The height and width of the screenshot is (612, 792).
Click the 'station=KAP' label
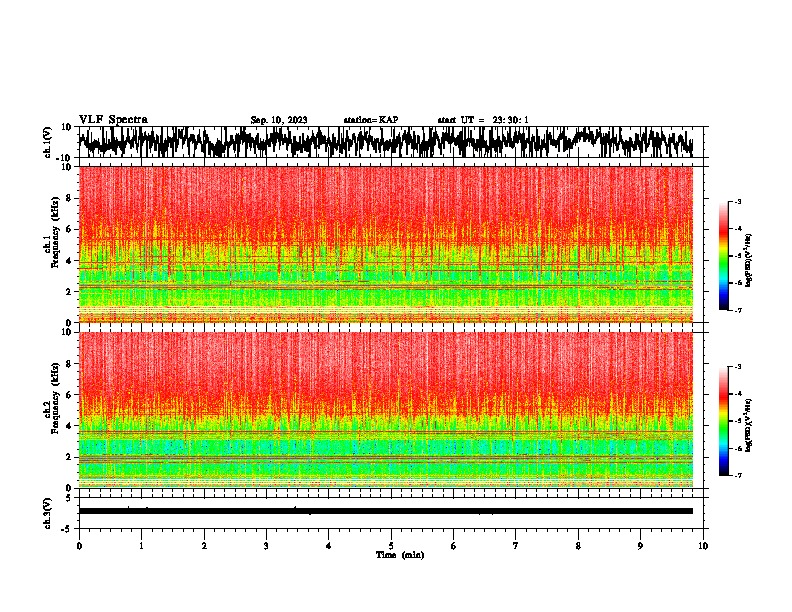click(x=371, y=120)
